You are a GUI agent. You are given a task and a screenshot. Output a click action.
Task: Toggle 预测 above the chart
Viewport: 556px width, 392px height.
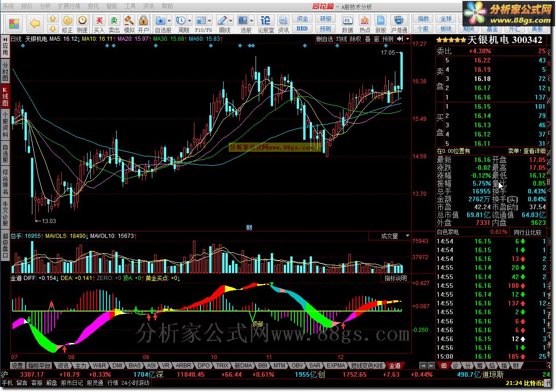coord(388,39)
